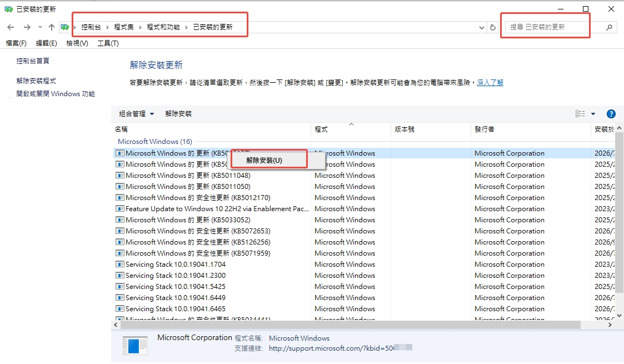Change view with the view icon
The image size is (624, 364).
580,114
